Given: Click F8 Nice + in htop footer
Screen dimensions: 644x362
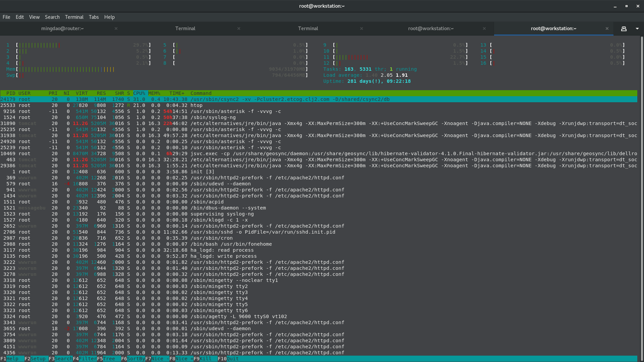Looking at the screenshot, I should point(181,359).
